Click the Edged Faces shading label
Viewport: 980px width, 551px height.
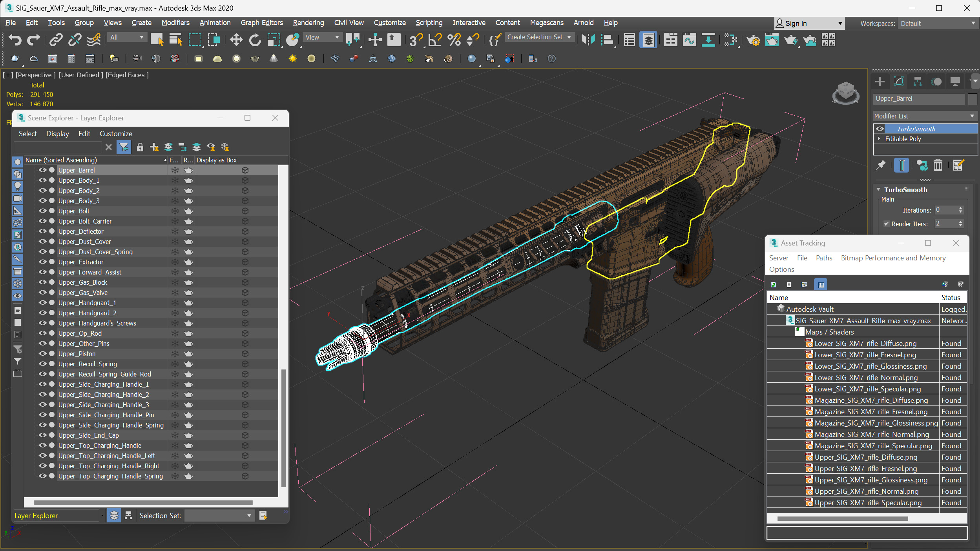pyautogui.click(x=127, y=75)
